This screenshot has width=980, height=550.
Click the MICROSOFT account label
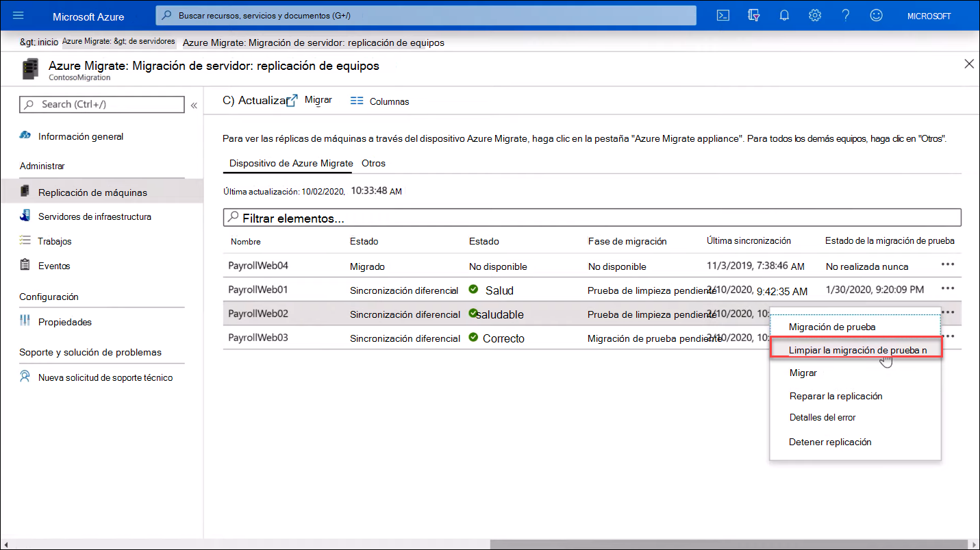929,16
